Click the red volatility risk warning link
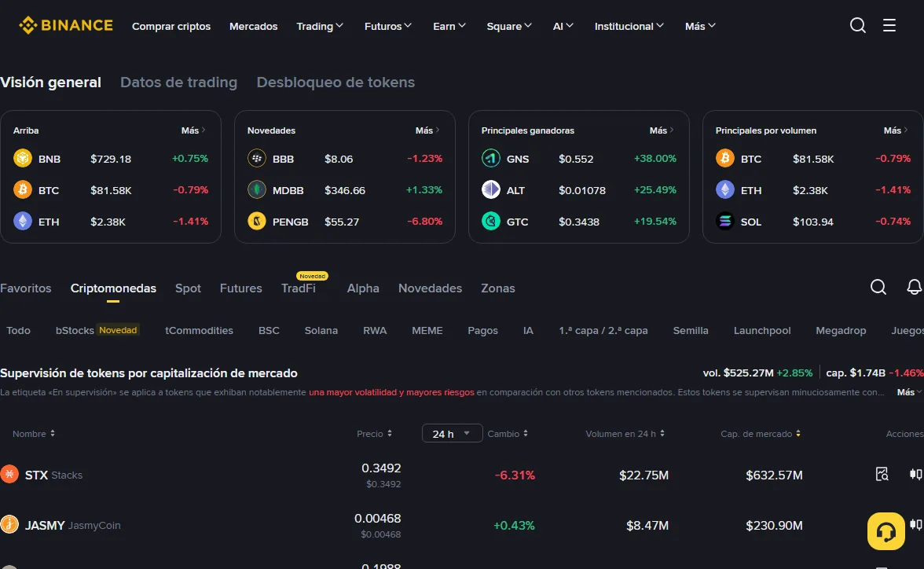This screenshot has height=569, width=924. [x=391, y=392]
